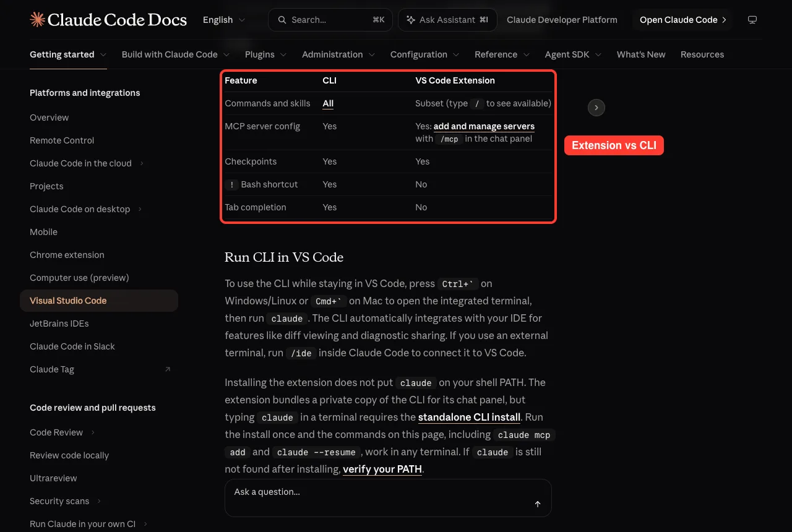
Task: Open the 'verify your PATH' link
Action: click(x=382, y=469)
